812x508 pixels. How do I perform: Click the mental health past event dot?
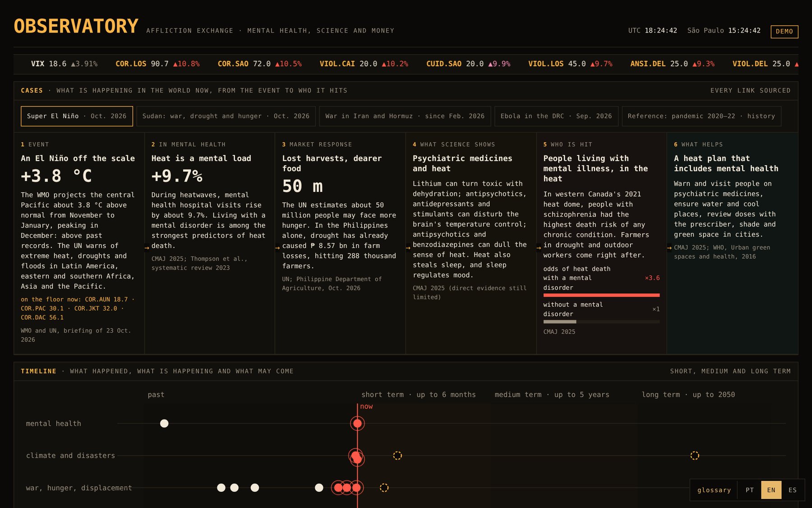pos(164,424)
